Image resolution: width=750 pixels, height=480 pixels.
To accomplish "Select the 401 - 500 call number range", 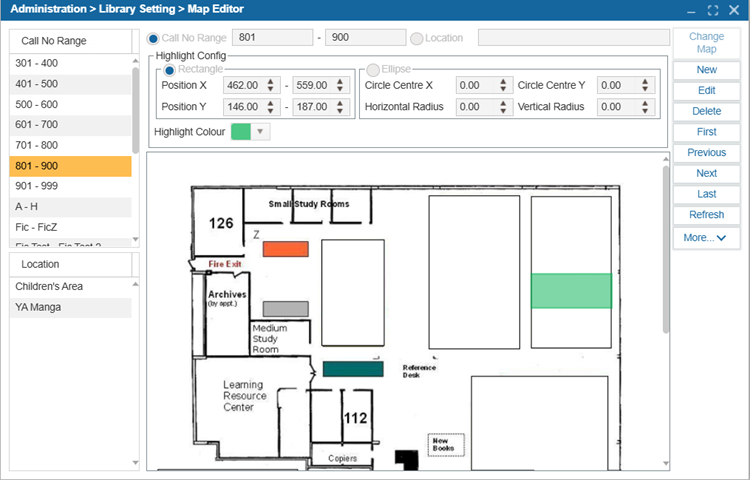I will [x=70, y=84].
